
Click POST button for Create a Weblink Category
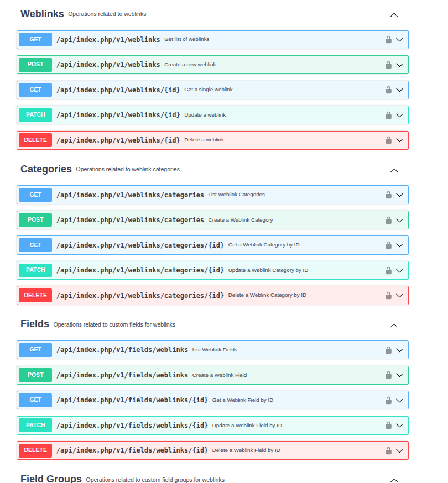pos(35,220)
